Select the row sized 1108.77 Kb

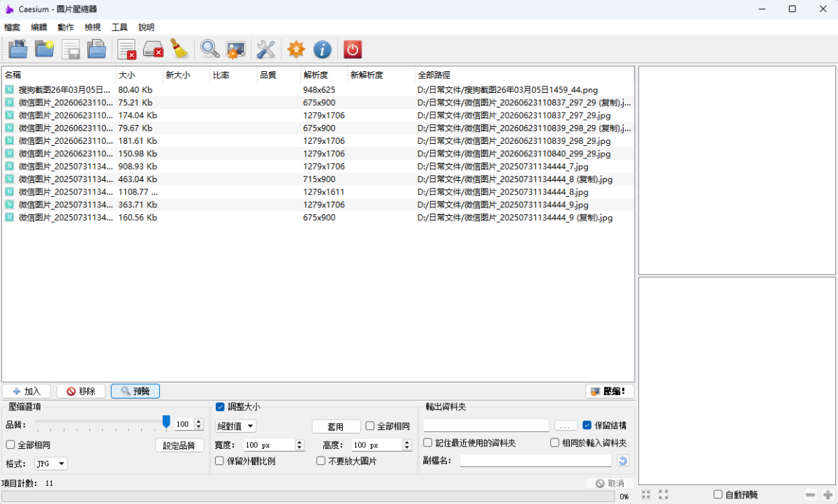tap(318, 192)
